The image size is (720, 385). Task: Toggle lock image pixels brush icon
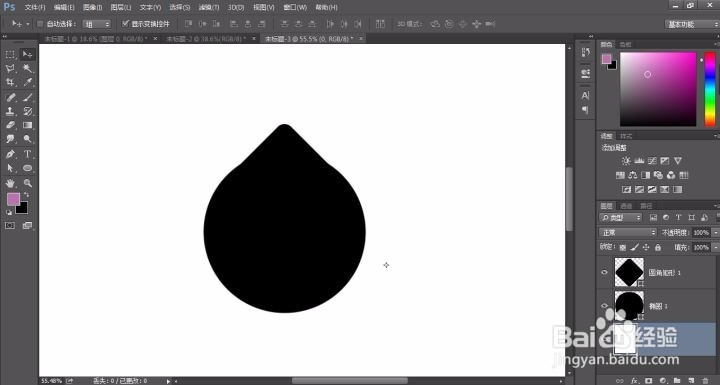coord(635,247)
